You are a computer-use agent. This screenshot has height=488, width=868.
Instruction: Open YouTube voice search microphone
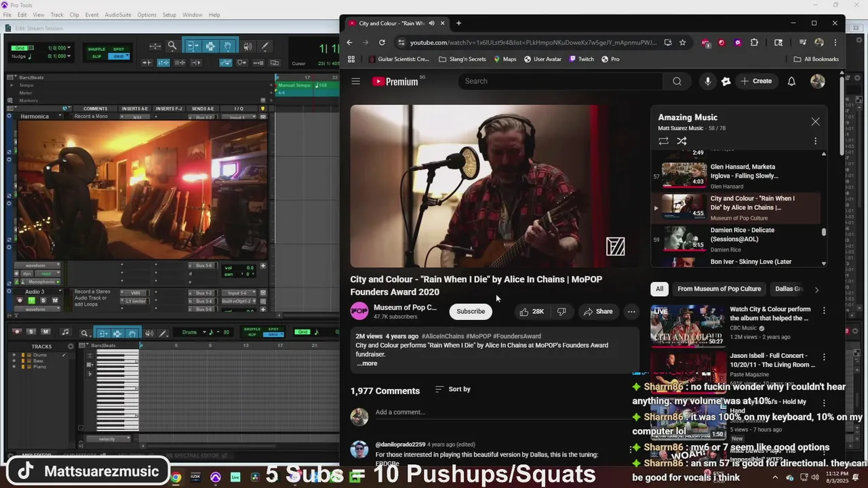click(707, 81)
